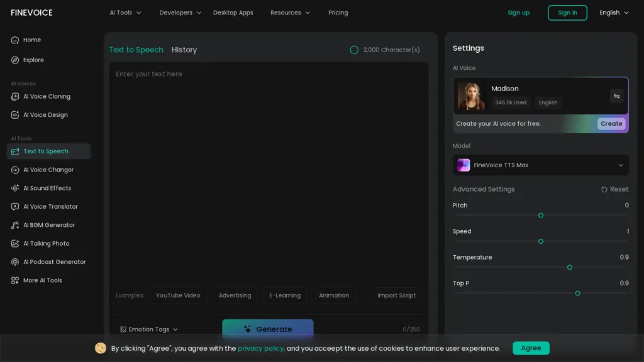Click the Sign in button
The image size is (644, 362).
coord(567,13)
